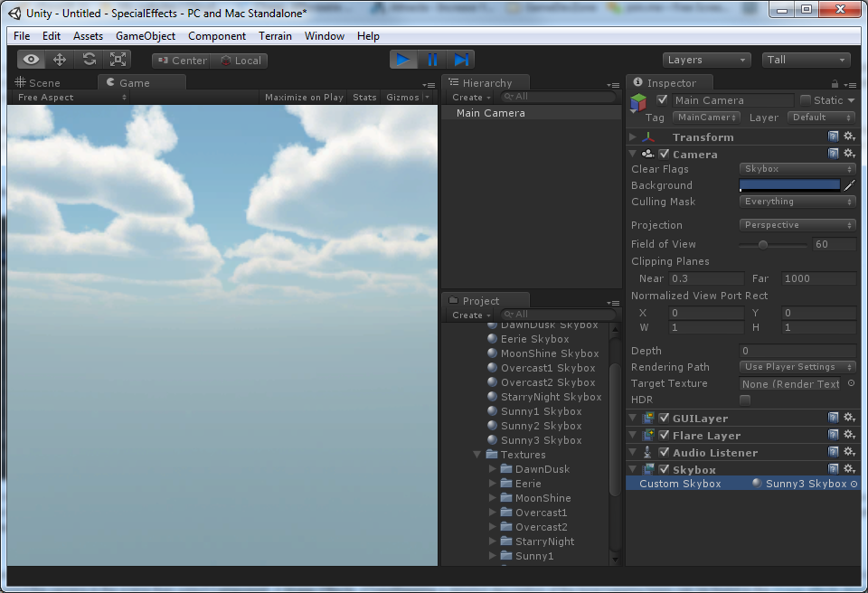Open Target Texture object picker
This screenshot has height=593, width=868.
pyautogui.click(x=851, y=383)
